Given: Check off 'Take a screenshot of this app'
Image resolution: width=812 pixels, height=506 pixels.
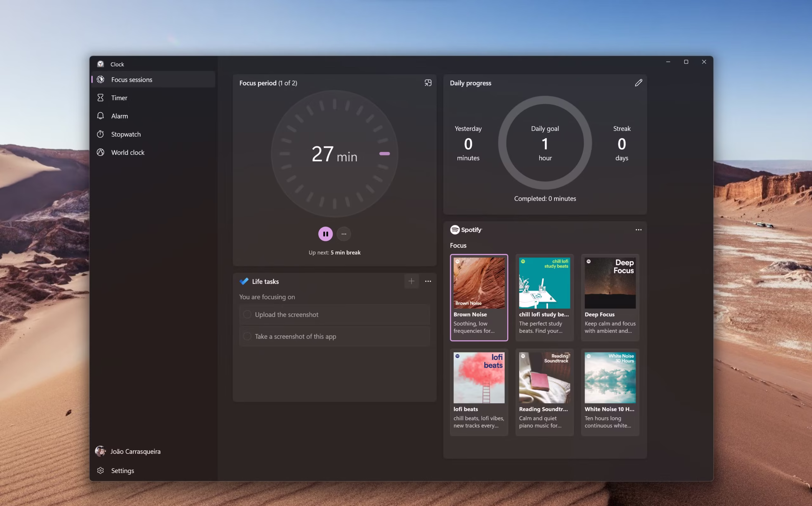Looking at the screenshot, I should pos(247,336).
